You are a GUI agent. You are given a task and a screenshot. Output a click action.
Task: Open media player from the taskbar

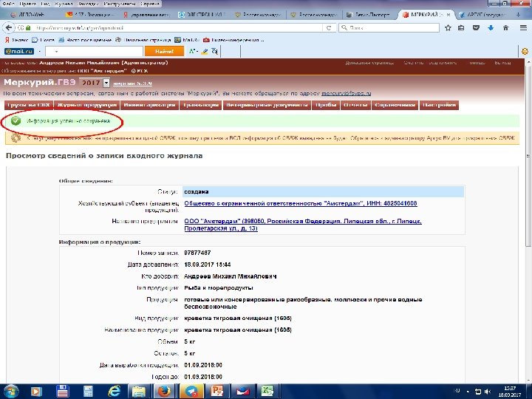[x=36, y=392]
